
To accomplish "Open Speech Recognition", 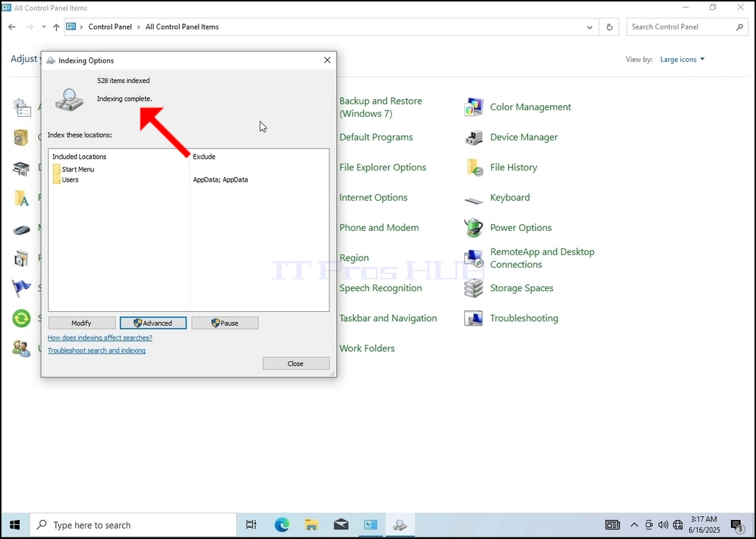I will click(x=380, y=288).
